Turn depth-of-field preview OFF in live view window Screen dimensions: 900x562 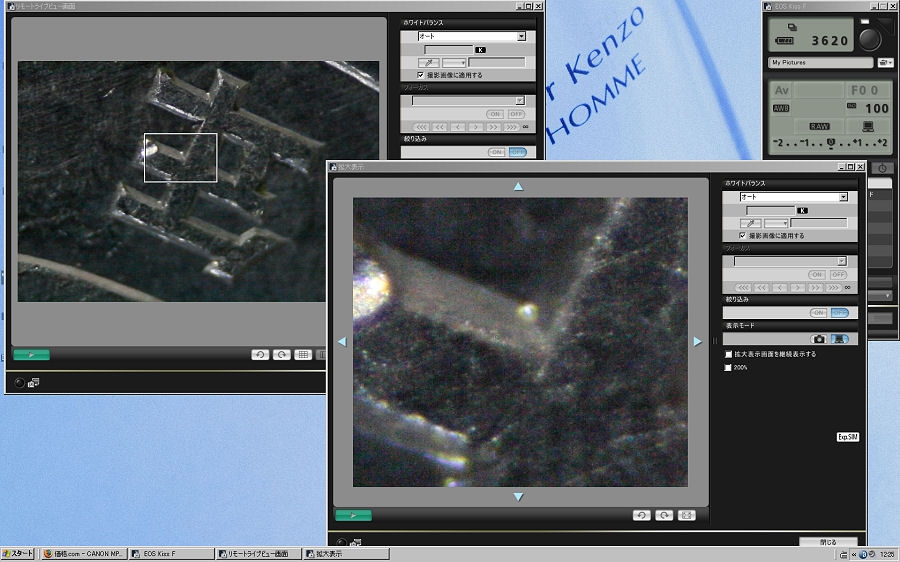pos(517,152)
